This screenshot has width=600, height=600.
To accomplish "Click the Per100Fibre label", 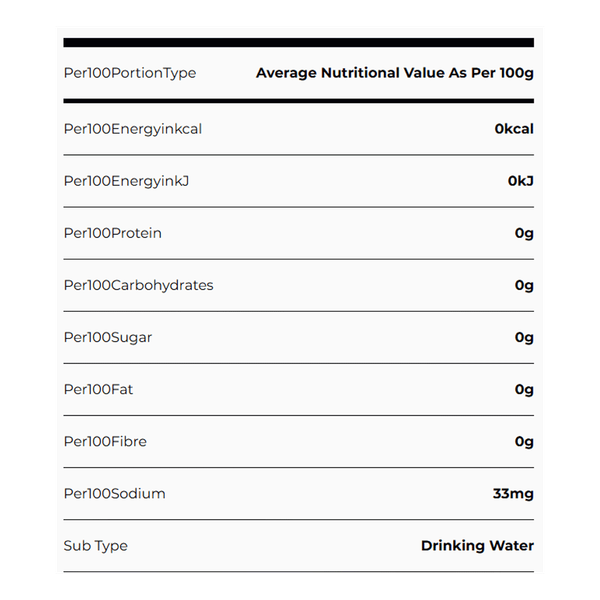I will pyautogui.click(x=105, y=441).
